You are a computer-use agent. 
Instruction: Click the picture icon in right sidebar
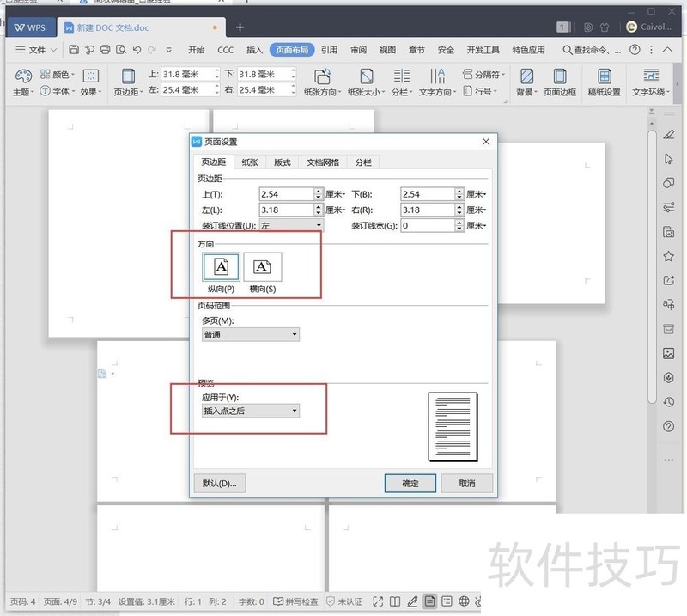coord(669,353)
